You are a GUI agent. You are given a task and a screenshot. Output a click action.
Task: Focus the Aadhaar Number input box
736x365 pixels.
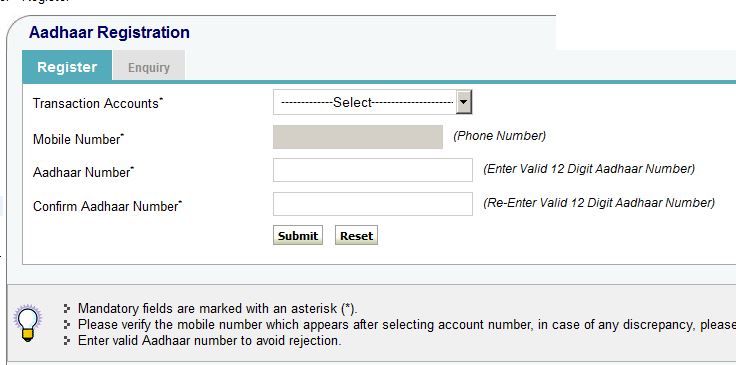tap(373, 170)
